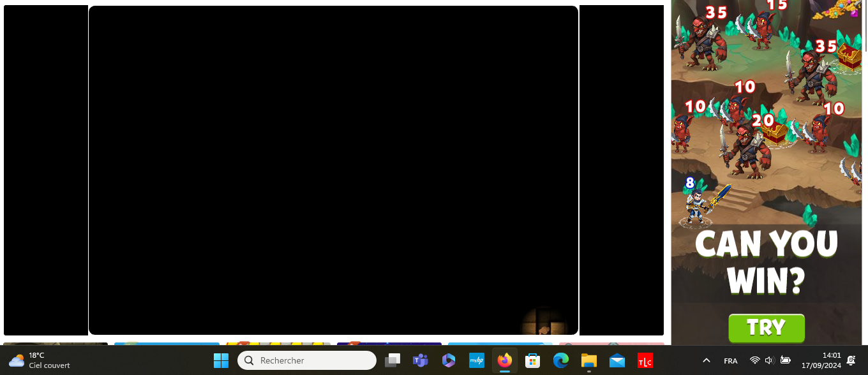Open Wi-Fi network settings

755,360
